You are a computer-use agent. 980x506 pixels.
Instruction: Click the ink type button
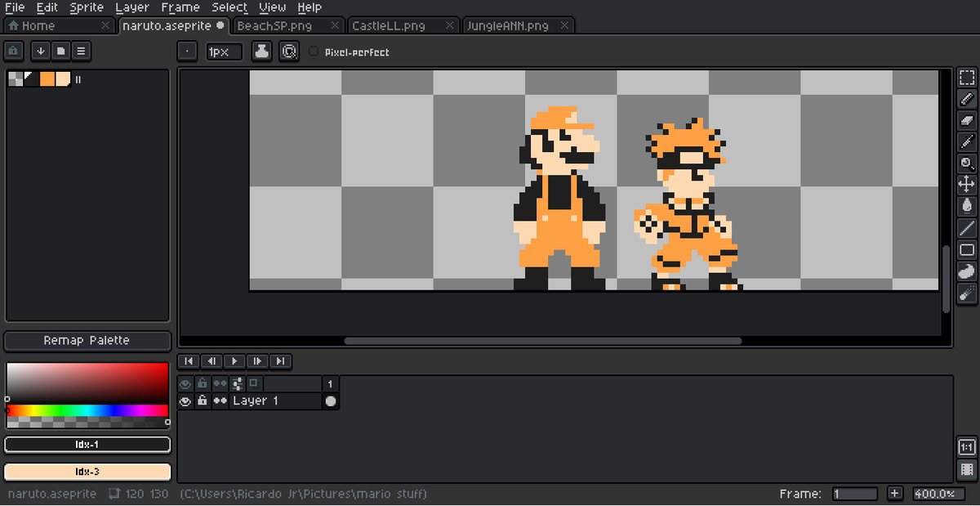click(x=261, y=51)
